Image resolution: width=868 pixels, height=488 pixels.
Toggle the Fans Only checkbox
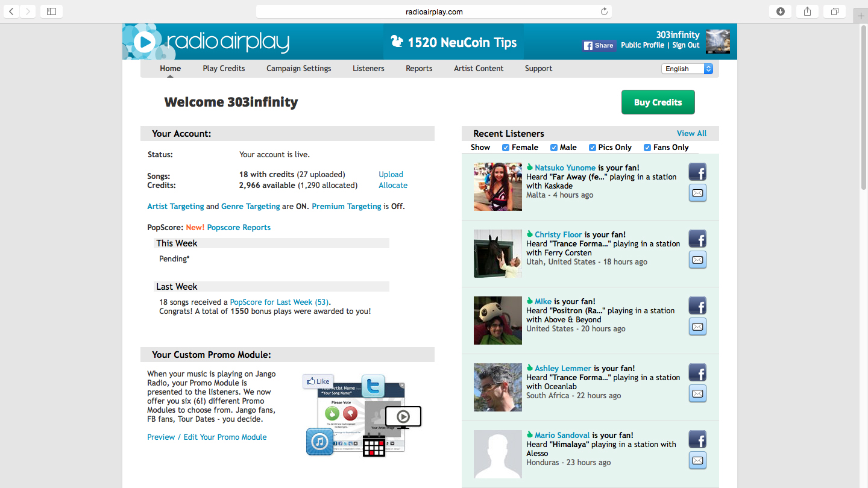(x=647, y=148)
